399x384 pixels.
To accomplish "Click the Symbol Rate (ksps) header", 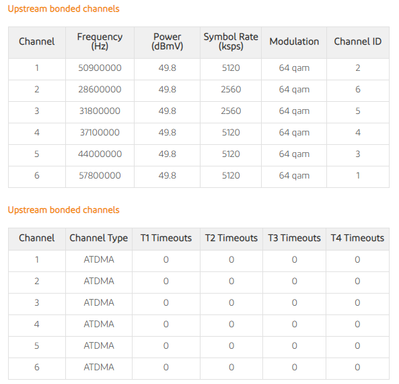I will [x=231, y=41].
